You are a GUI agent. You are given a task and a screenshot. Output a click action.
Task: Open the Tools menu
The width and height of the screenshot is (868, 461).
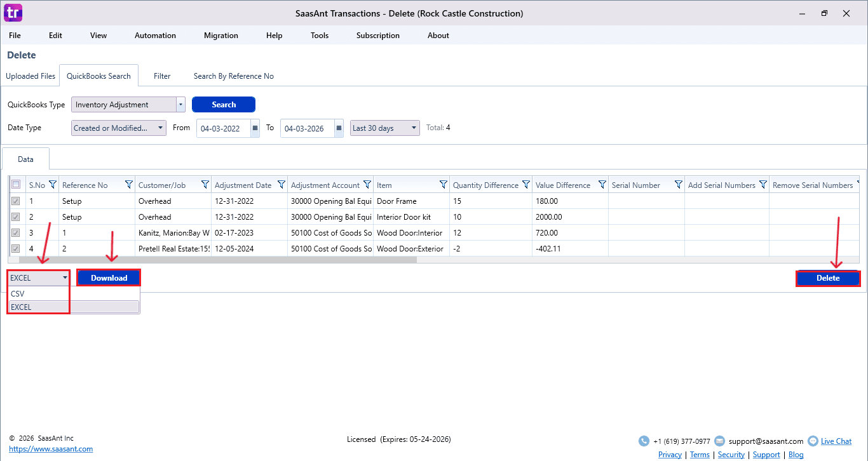(320, 36)
